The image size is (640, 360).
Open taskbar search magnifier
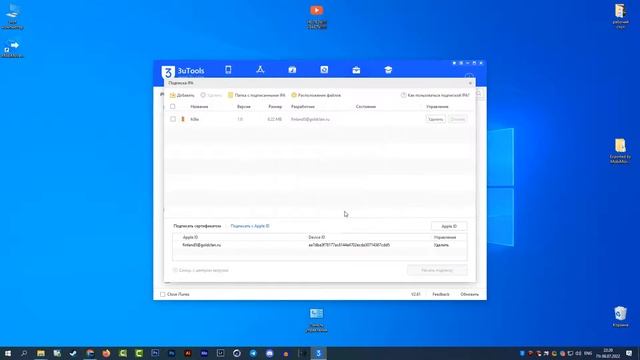pyautogui.click(x=24, y=353)
